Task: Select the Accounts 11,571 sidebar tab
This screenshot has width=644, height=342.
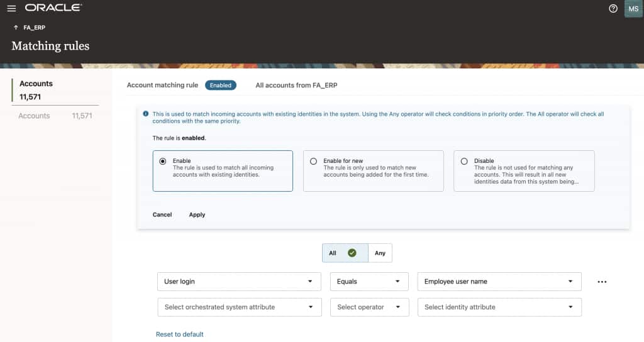Action: (x=55, y=90)
